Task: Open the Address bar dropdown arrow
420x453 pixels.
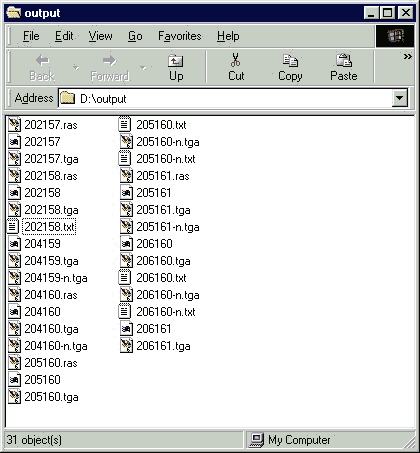Action: click(400, 98)
